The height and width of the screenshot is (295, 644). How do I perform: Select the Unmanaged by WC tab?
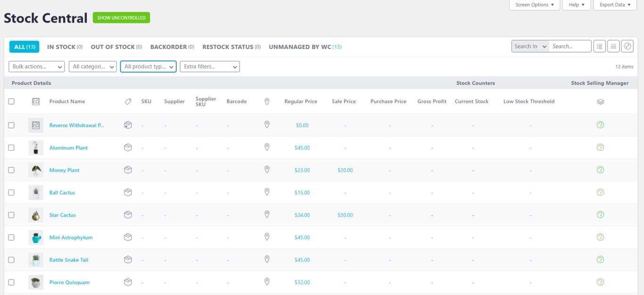click(305, 47)
